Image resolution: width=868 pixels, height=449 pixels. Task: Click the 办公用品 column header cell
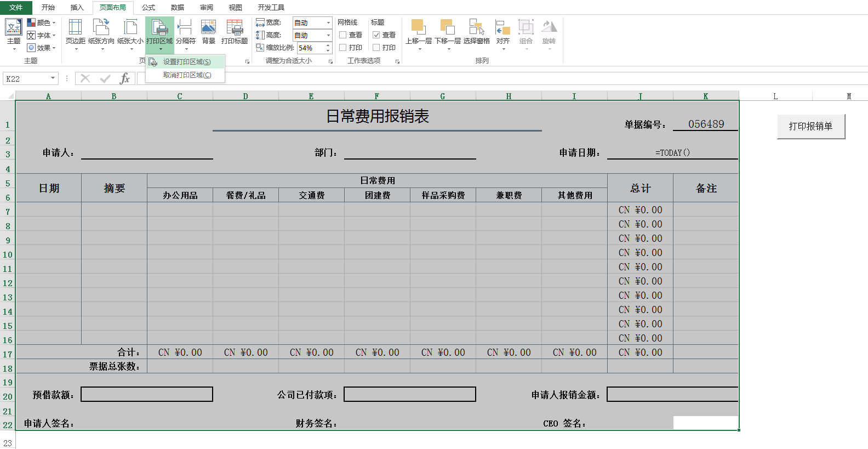click(180, 195)
